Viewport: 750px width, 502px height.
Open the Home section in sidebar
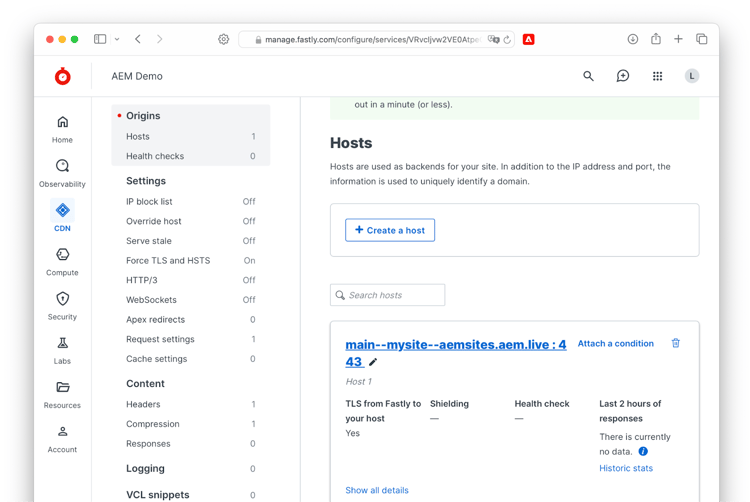pyautogui.click(x=62, y=129)
